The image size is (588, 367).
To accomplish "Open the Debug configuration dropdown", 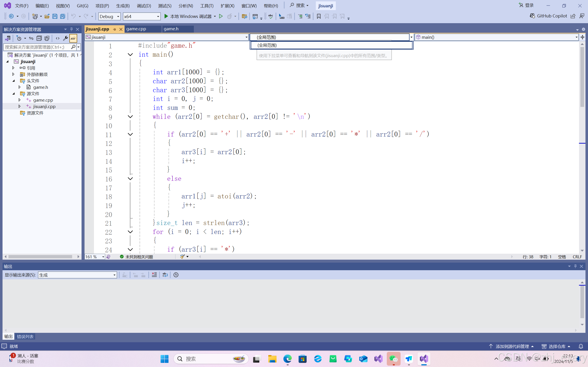I will tap(109, 16).
